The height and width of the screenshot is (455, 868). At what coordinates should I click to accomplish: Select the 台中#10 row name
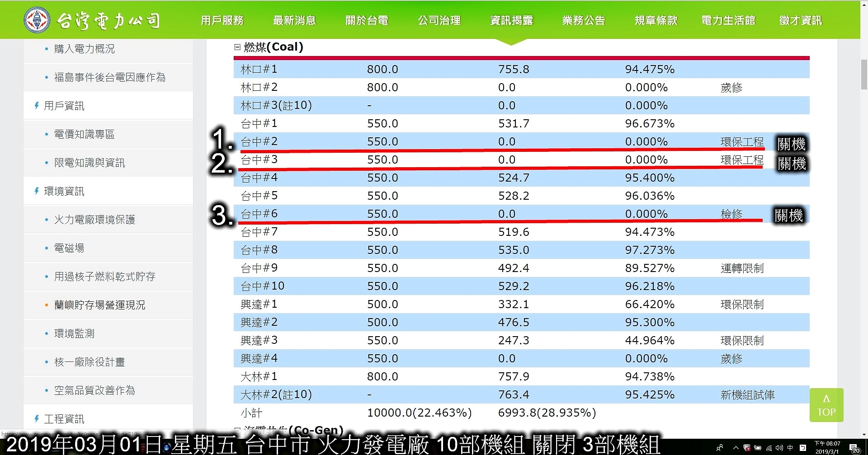click(263, 286)
